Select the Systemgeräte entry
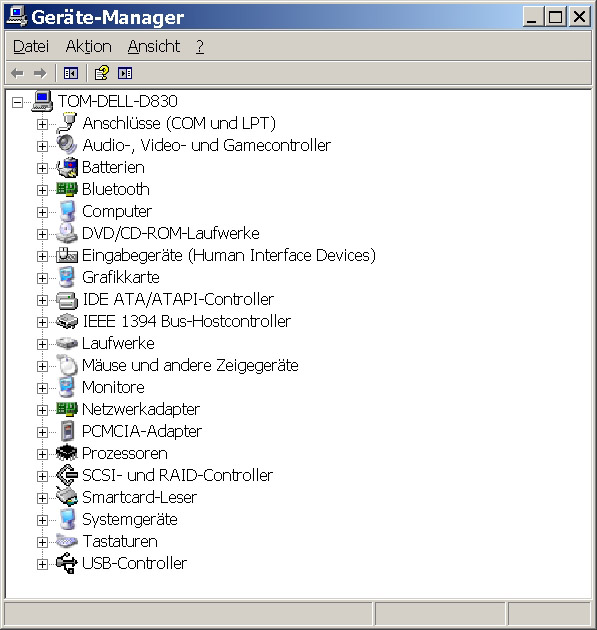Viewport: 597px width, 630px height. (x=130, y=519)
